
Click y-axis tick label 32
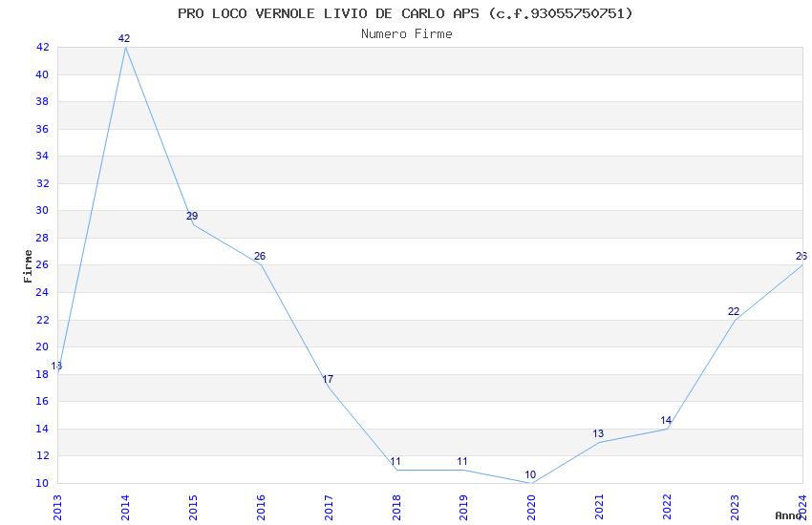click(x=42, y=183)
